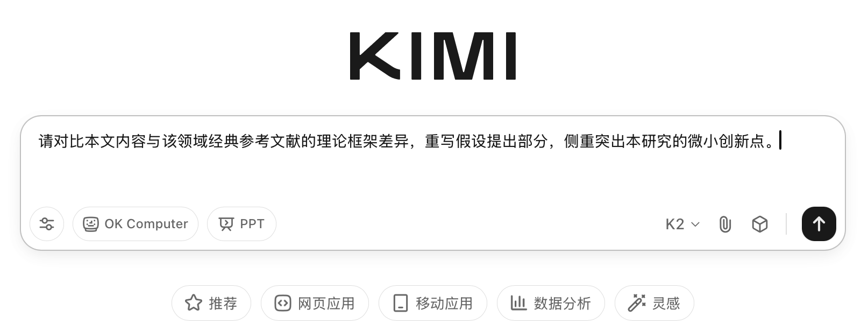Click the bar chart icon on 数据分析
868x324 pixels.
coord(518,302)
